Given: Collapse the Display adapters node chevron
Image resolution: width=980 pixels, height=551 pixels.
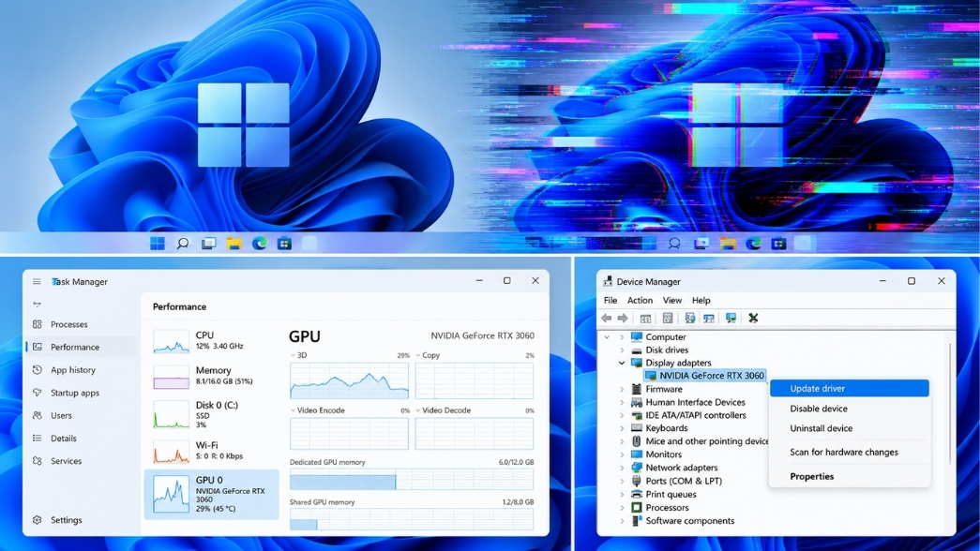Looking at the screenshot, I should tap(622, 363).
